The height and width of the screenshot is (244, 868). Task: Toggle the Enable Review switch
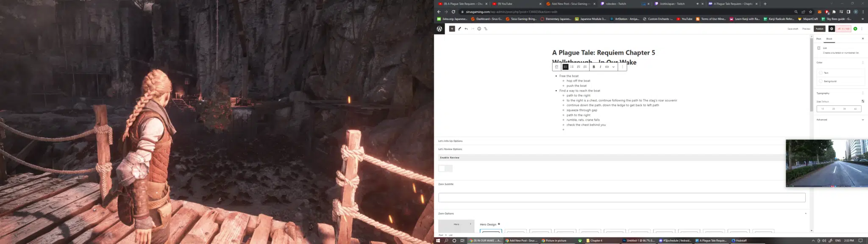point(445,168)
